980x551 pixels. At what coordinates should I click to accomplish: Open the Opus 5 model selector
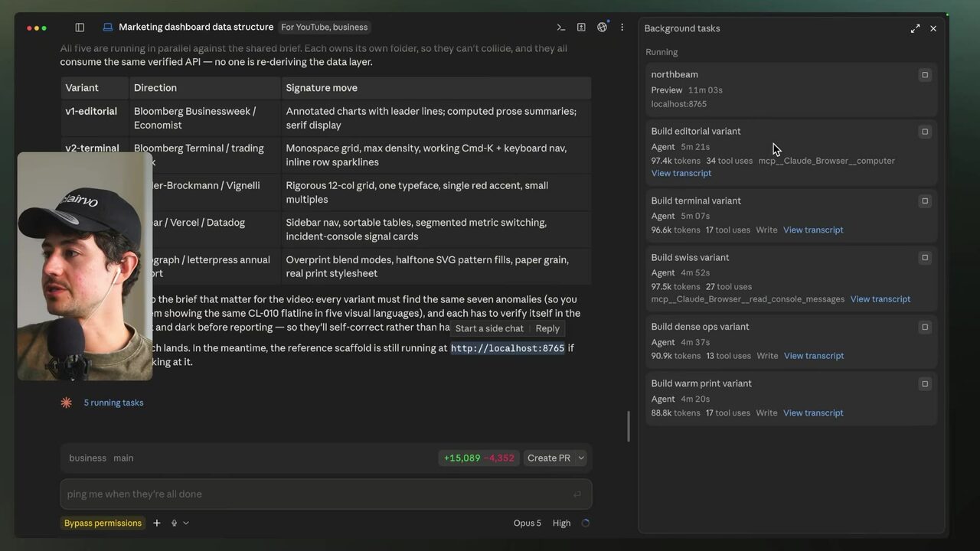[528, 523]
